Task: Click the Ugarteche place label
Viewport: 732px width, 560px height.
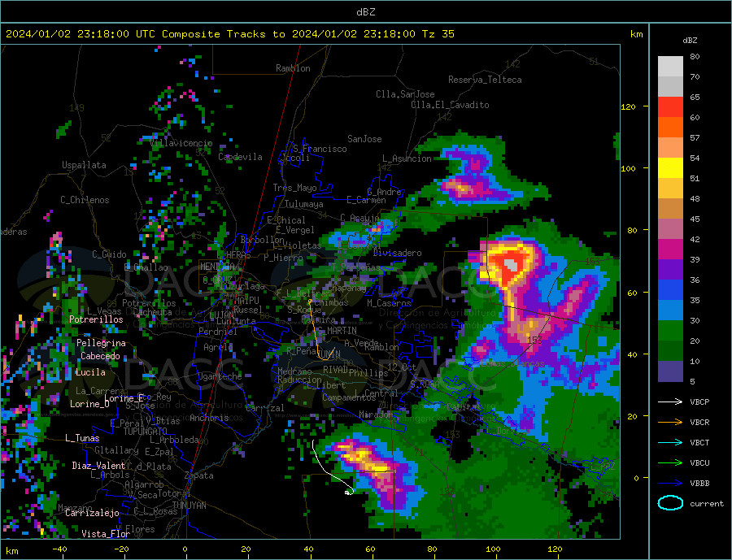Action: coord(220,376)
